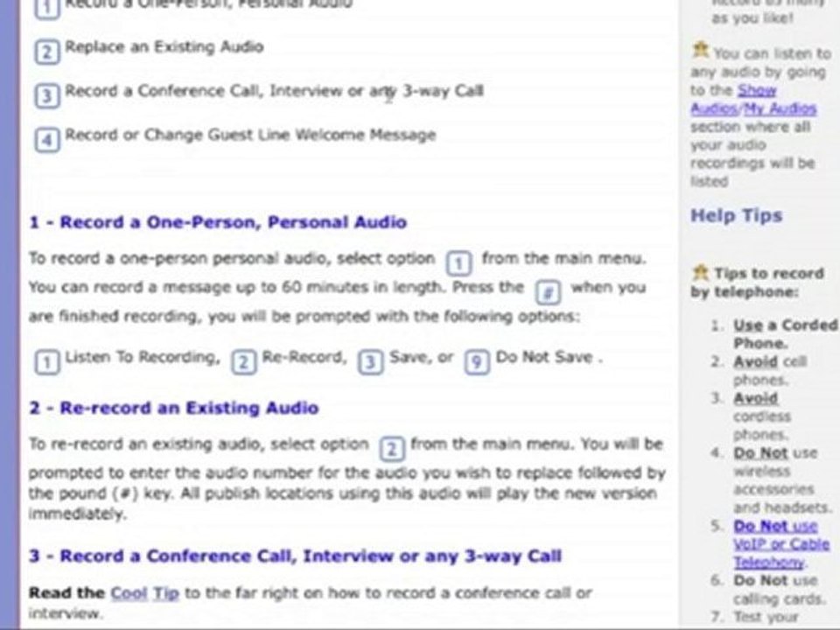Image resolution: width=840 pixels, height=630 pixels.
Task: Click the 'Use a Corded Phone.' tip
Action: [x=785, y=333]
